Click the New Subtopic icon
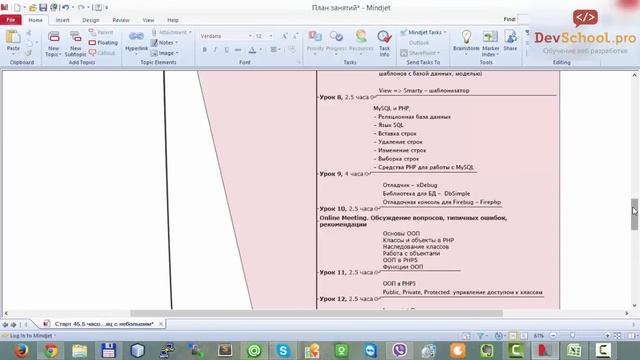The height and width of the screenshot is (360, 640). (x=76, y=37)
